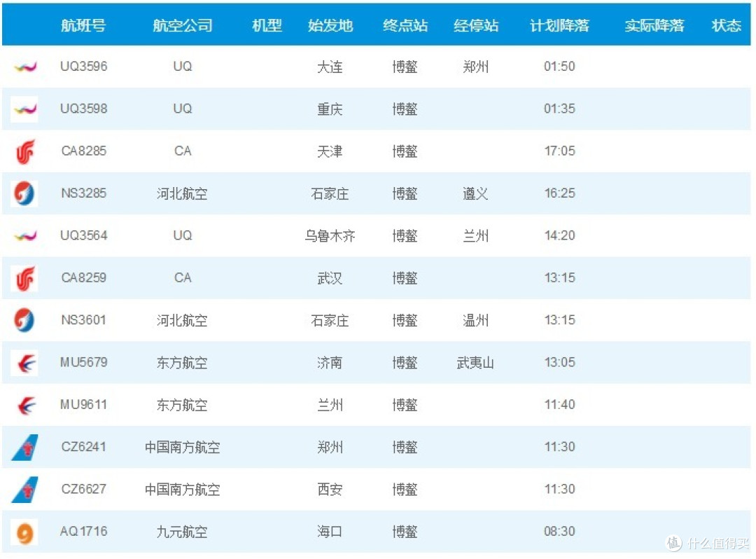Click scheduled landing time 17:05
This screenshot has width=756, height=559.
[x=559, y=151]
